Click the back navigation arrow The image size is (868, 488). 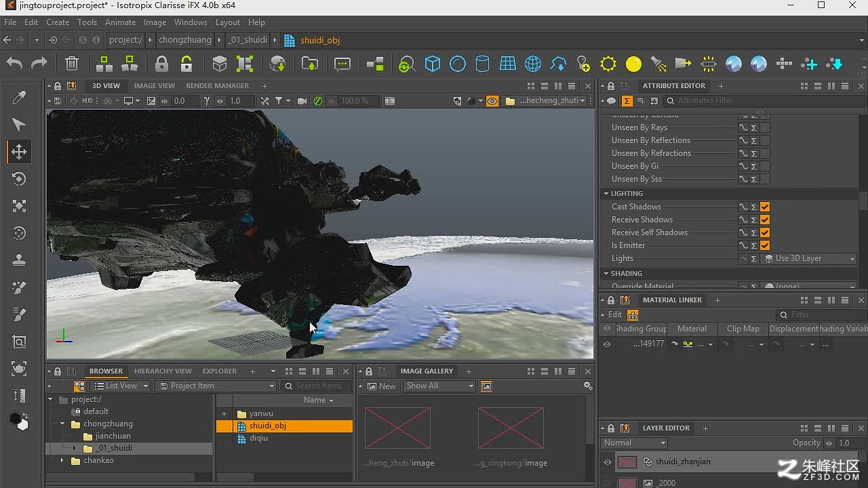pyautogui.click(x=7, y=40)
